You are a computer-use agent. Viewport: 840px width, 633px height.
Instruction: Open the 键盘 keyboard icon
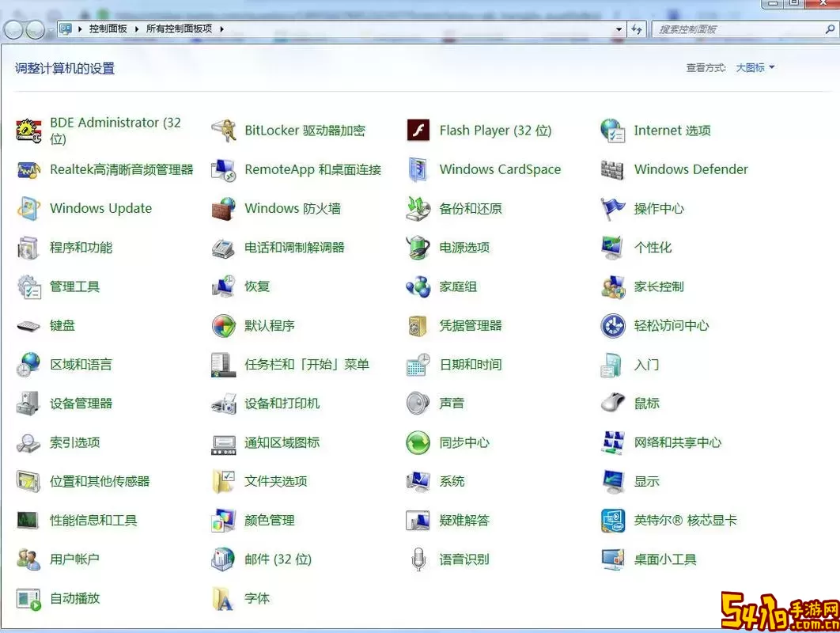(x=29, y=326)
